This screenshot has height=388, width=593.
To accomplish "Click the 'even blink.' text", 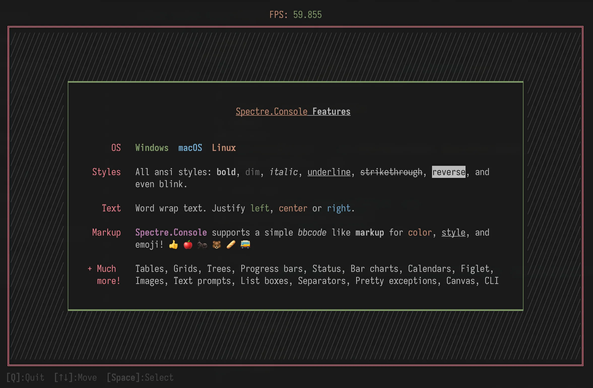I will pyautogui.click(x=161, y=184).
